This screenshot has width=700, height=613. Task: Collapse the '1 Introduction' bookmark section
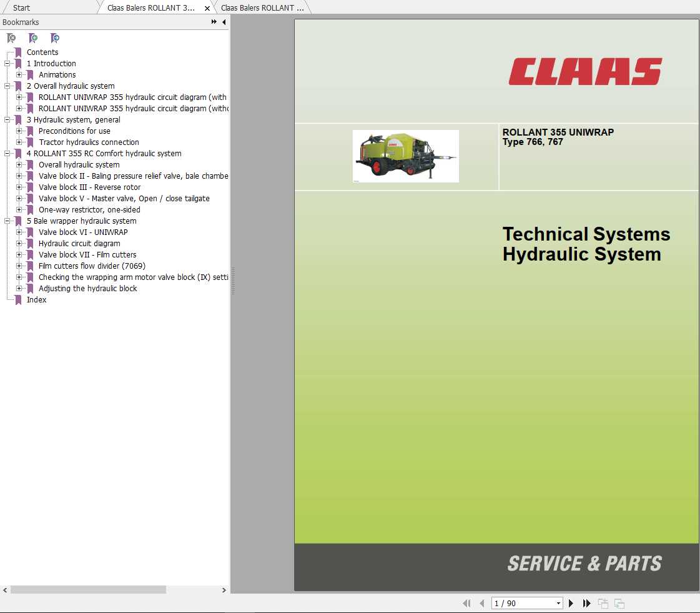click(6, 63)
